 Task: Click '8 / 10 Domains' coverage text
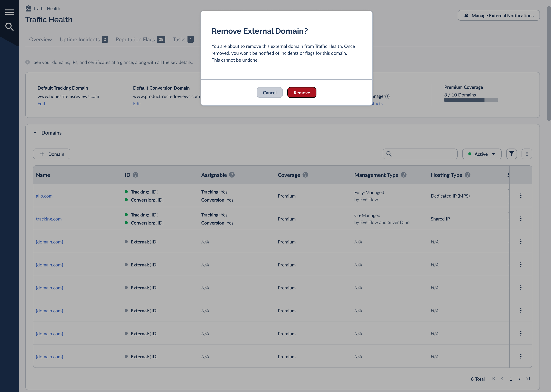click(460, 95)
